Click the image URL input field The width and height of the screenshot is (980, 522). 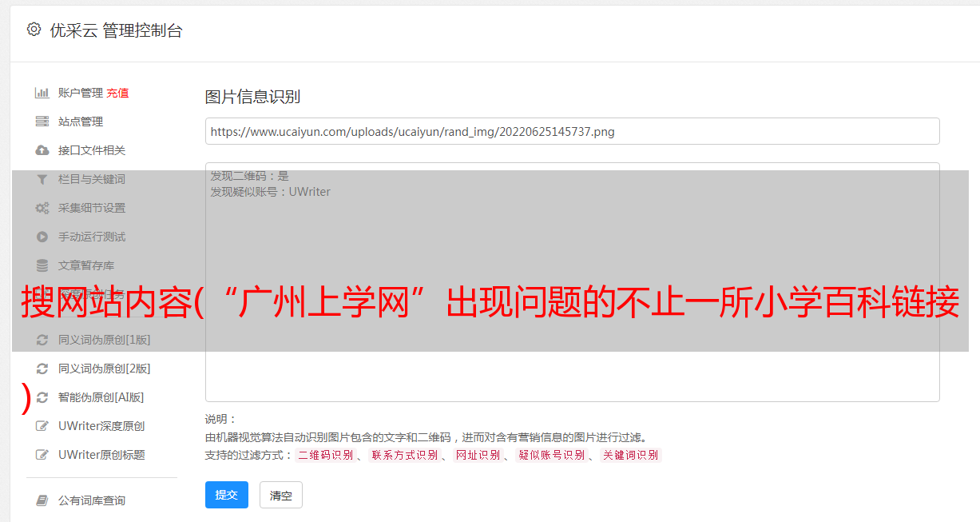coord(572,131)
